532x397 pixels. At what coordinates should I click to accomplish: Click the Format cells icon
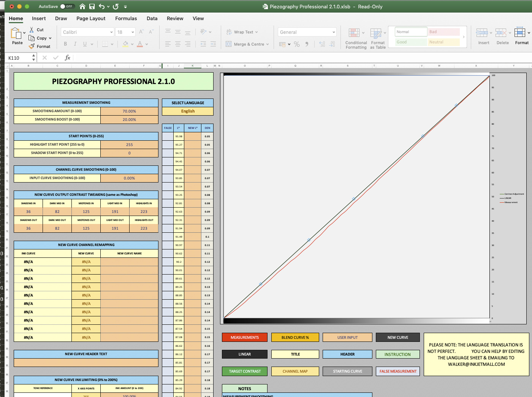[520, 33]
